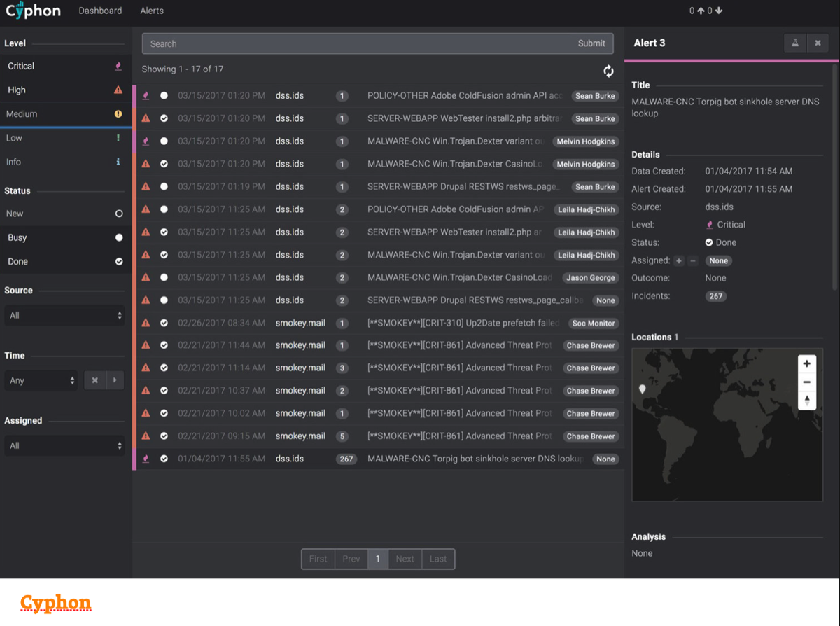Click inside the Search input field
The width and height of the screenshot is (840, 626).
[x=357, y=43]
